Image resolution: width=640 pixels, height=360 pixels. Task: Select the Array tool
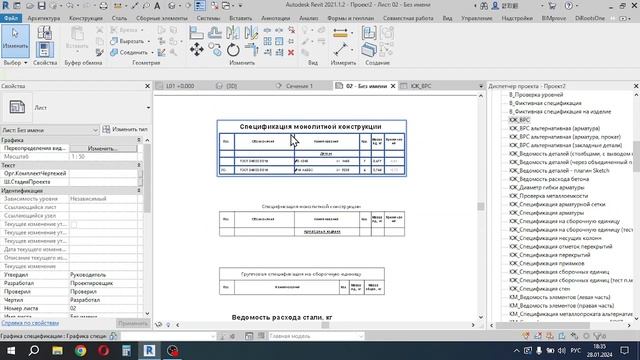point(267,41)
